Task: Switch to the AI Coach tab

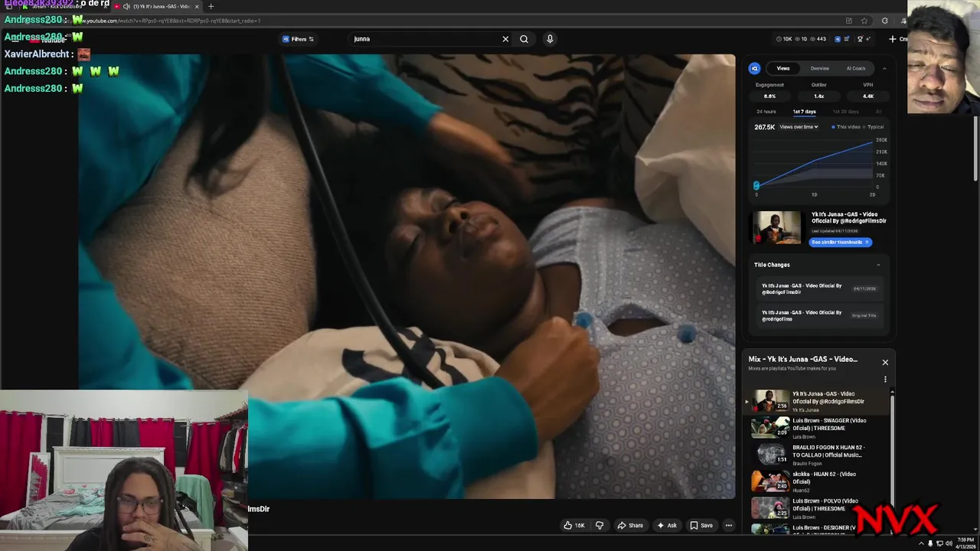Action: pyautogui.click(x=856, y=68)
